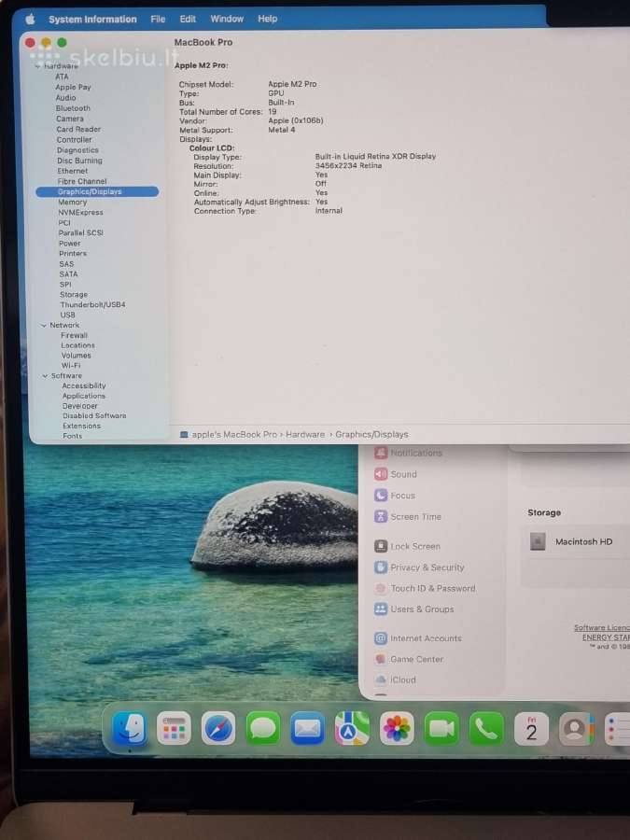Open the File menu
Image resolution: width=630 pixels, height=840 pixels.
(x=158, y=20)
